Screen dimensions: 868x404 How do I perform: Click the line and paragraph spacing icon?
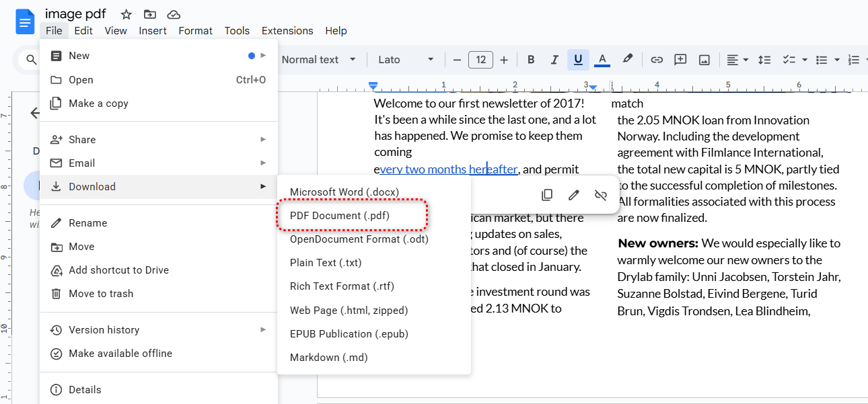764,60
